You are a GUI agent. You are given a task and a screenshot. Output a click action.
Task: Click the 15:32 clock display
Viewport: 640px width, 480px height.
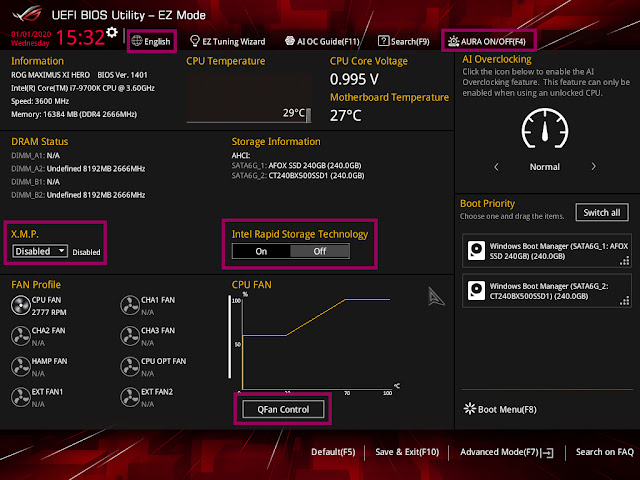coord(80,38)
